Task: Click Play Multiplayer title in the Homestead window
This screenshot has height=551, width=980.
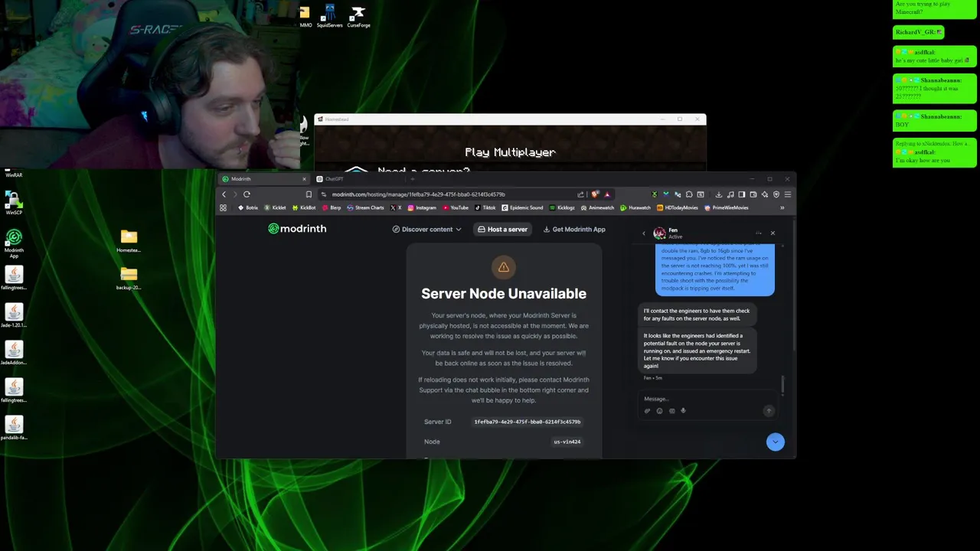Action: tap(510, 152)
